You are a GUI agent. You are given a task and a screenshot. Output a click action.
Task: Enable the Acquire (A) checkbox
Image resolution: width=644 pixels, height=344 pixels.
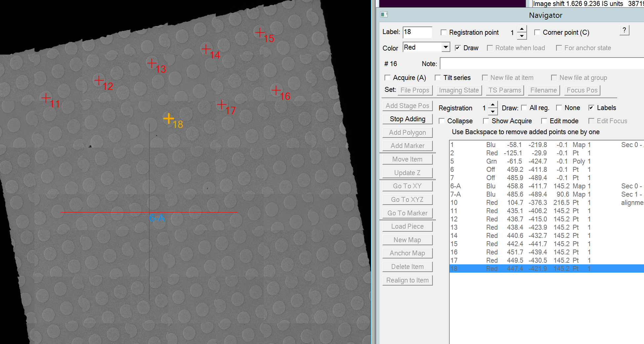click(x=387, y=78)
